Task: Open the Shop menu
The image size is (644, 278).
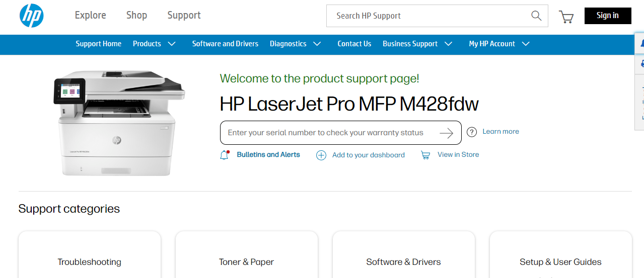Action: (136, 15)
